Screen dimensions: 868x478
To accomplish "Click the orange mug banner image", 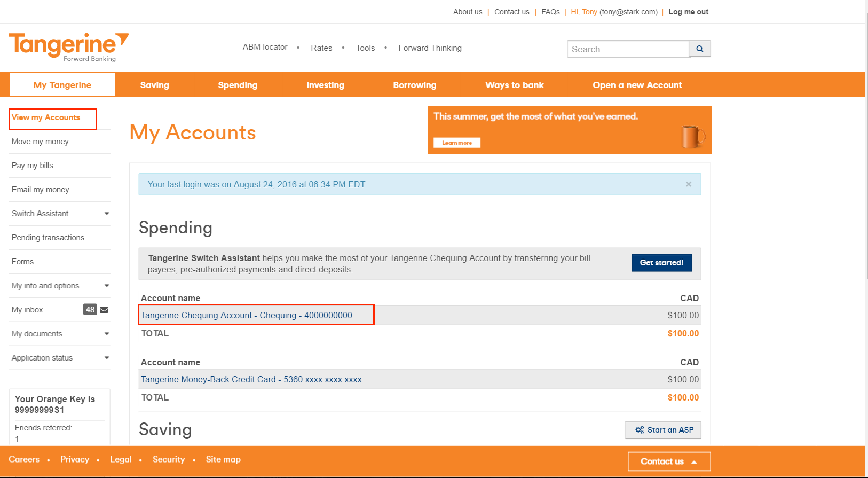I will 692,137.
